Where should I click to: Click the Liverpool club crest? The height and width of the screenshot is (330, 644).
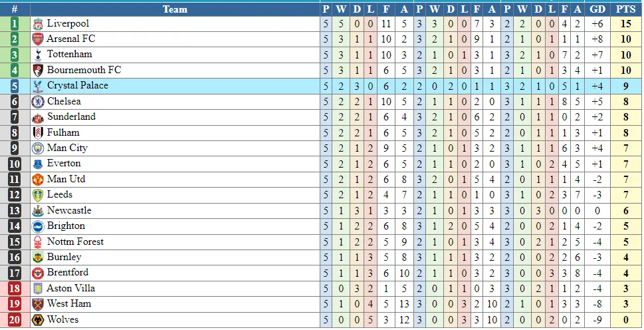38,24
